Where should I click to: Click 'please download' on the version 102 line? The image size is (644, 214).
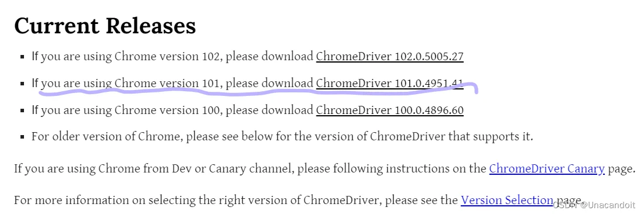click(270, 57)
